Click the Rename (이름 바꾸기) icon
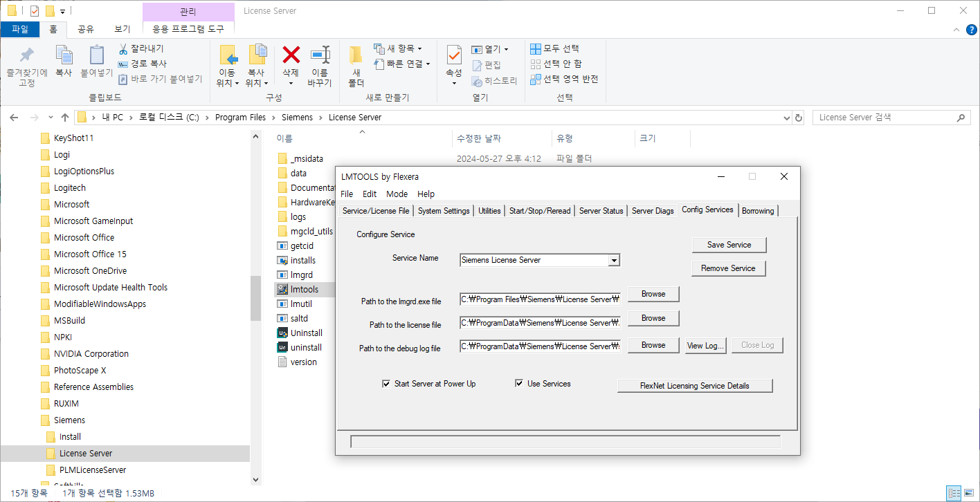 (320, 55)
